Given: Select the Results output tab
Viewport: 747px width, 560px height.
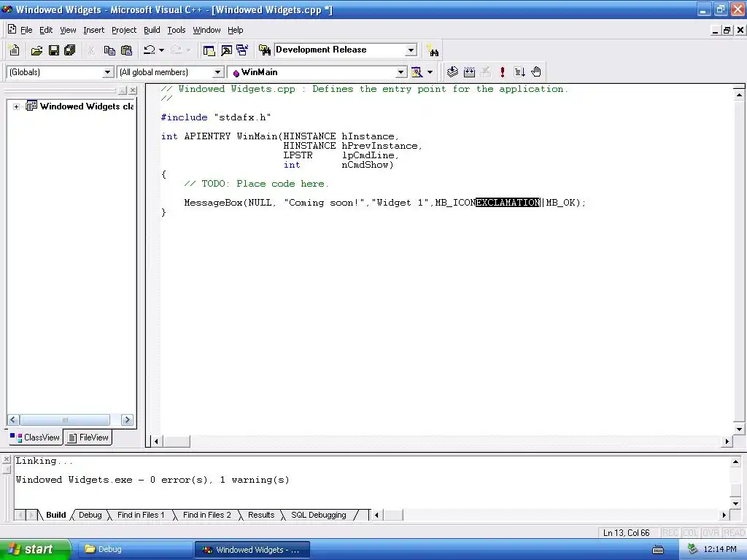Looking at the screenshot, I should point(261,515).
